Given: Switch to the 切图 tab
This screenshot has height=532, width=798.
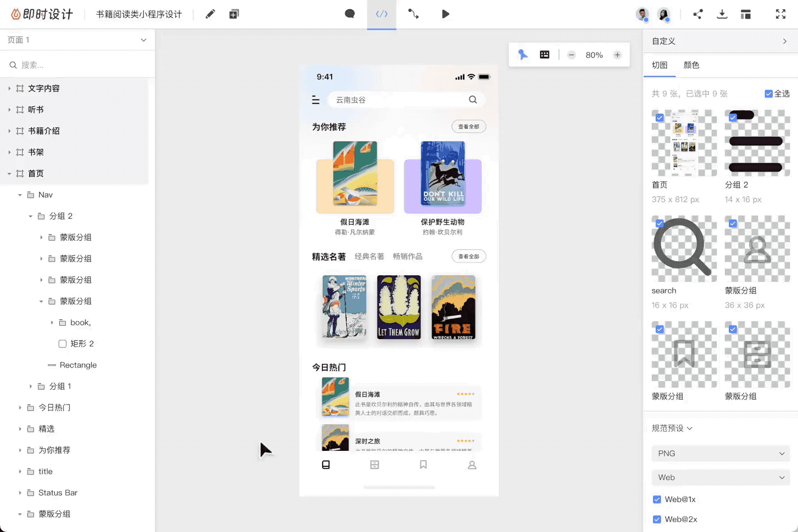Looking at the screenshot, I should pos(660,65).
